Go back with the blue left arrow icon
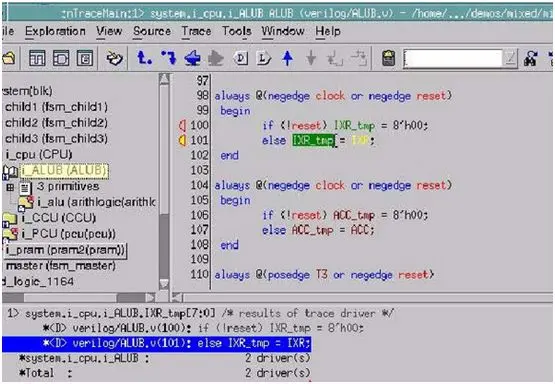Image resolution: width=555 pixels, height=384 pixels. point(193,58)
